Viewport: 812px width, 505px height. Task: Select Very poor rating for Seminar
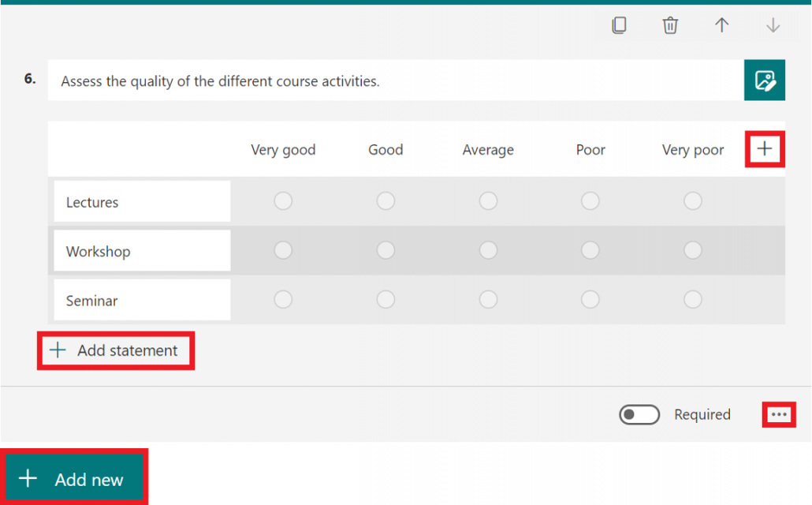pos(693,299)
